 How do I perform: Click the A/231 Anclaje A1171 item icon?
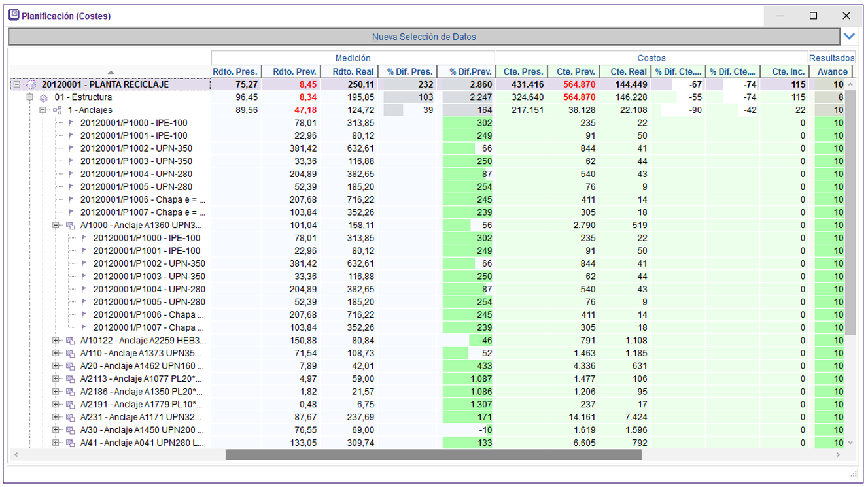[70, 417]
